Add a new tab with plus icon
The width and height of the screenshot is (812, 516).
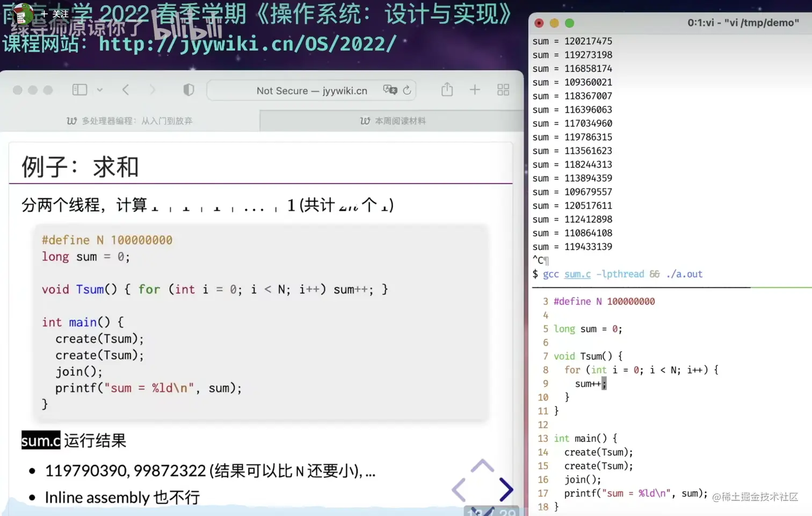475,90
